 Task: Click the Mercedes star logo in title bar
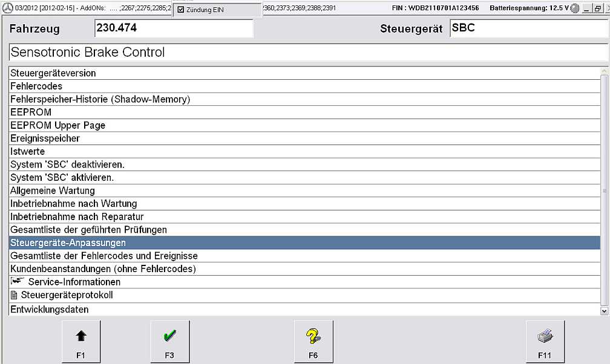click(x=7, y=8)
